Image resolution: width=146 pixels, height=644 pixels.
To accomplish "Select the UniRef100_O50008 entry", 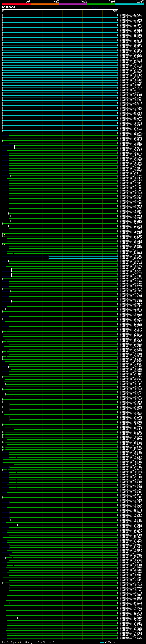I will [x=131, y=37].
